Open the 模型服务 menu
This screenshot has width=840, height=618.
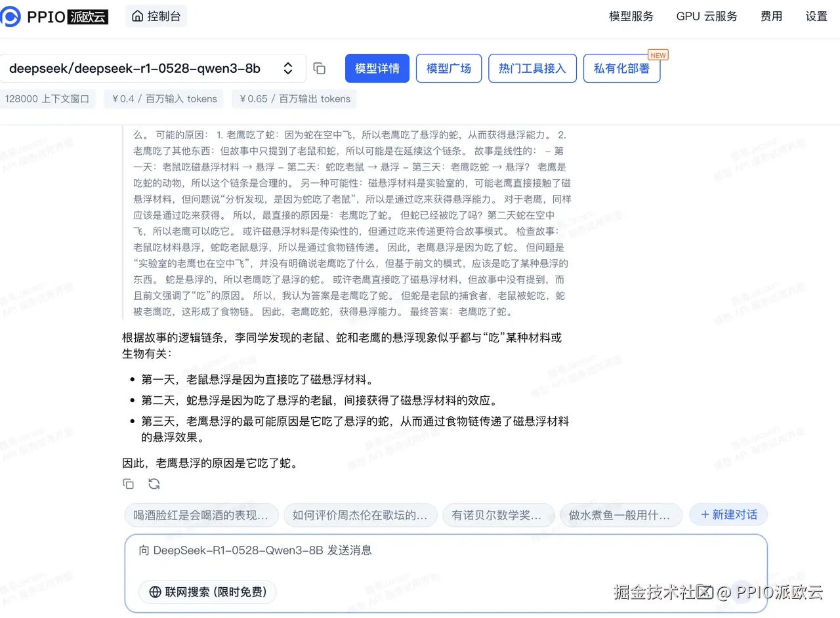pos(631,16)
